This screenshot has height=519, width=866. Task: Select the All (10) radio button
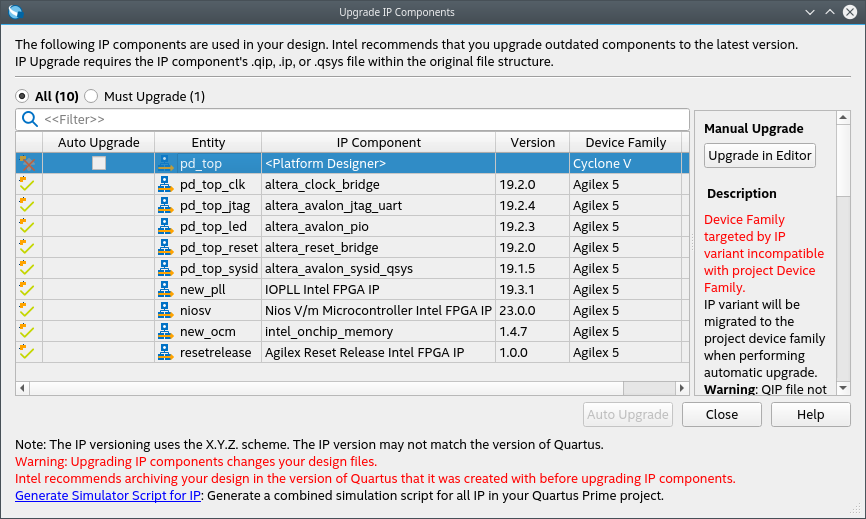click(x=23, y=97)
